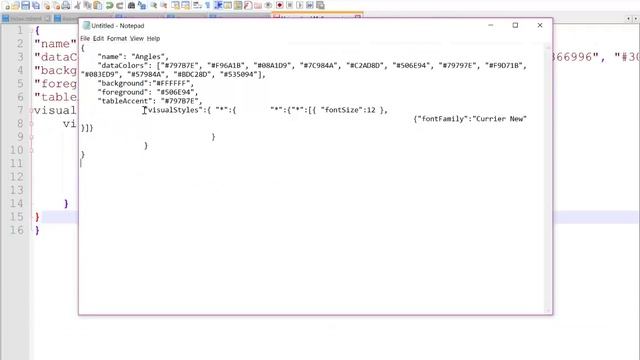Click the Copy icon in Notepad++ toolbar
Viewport: 640px width, 360px height.
(87, 5)
